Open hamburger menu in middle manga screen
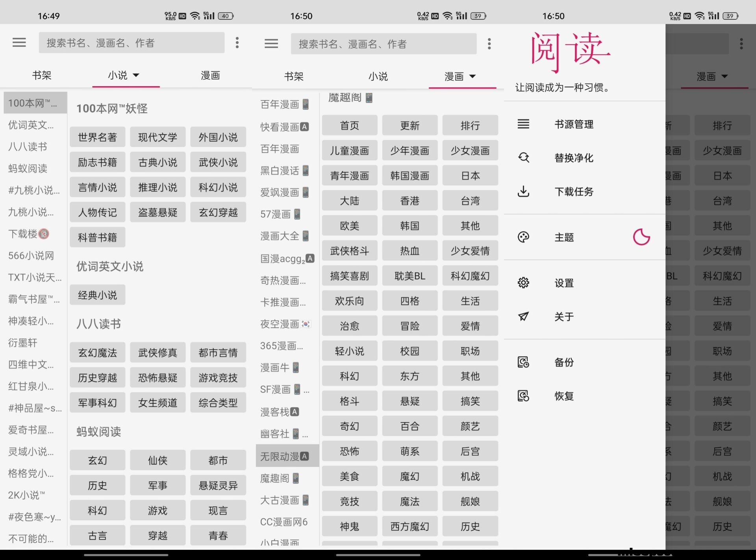The width and height of the screenshot is (756, 560). 271,43
